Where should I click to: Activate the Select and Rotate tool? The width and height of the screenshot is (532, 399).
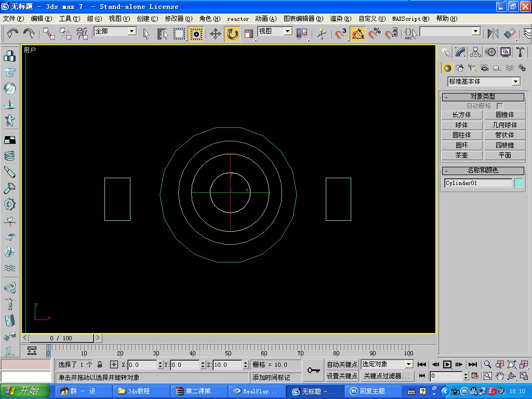pos(232,34)
